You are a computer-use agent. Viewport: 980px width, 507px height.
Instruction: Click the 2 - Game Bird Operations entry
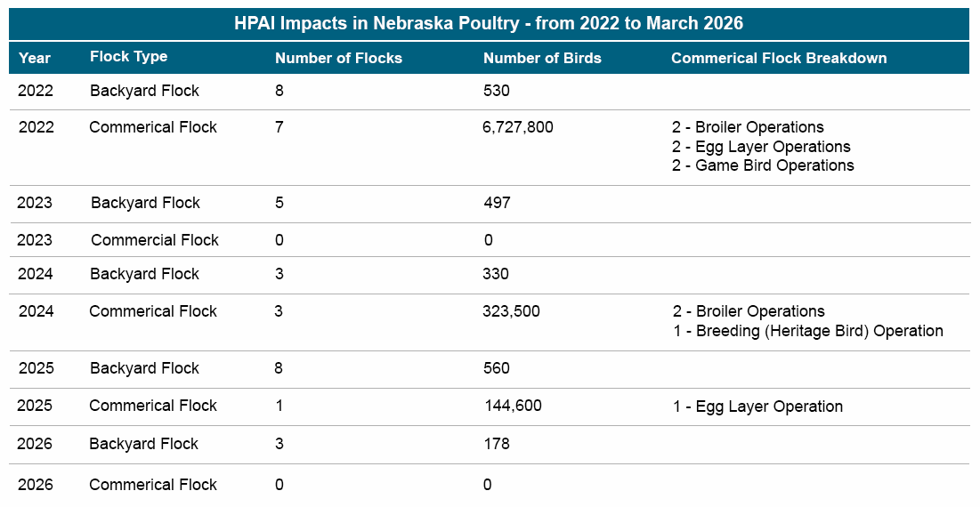coord(763,165)
